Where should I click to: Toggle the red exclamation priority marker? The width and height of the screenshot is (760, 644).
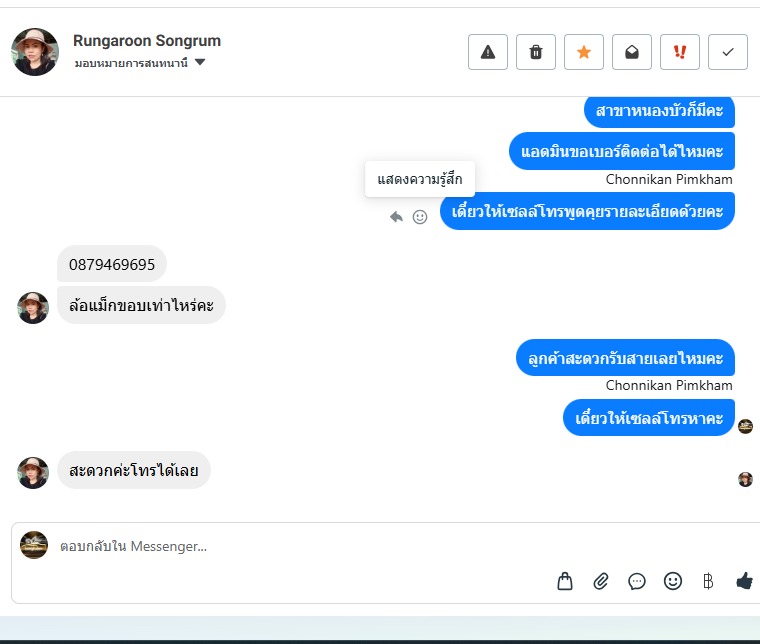click(x=680, y=52)
